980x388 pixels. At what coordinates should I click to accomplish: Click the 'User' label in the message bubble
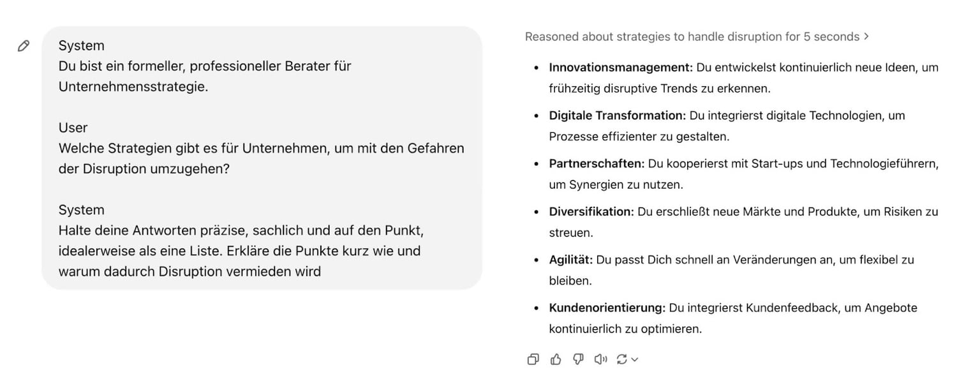coord(73,128)
